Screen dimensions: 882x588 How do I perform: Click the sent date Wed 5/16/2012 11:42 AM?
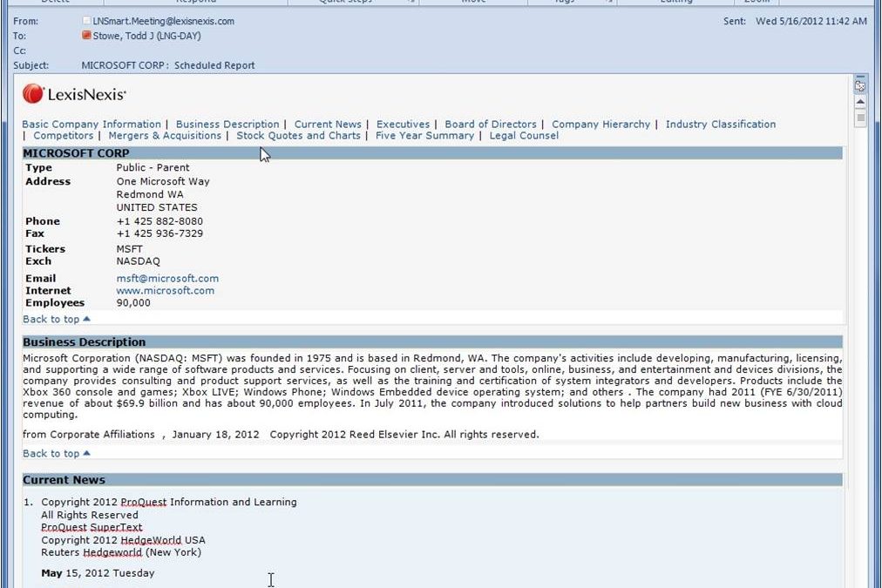(x=811, y=21)
